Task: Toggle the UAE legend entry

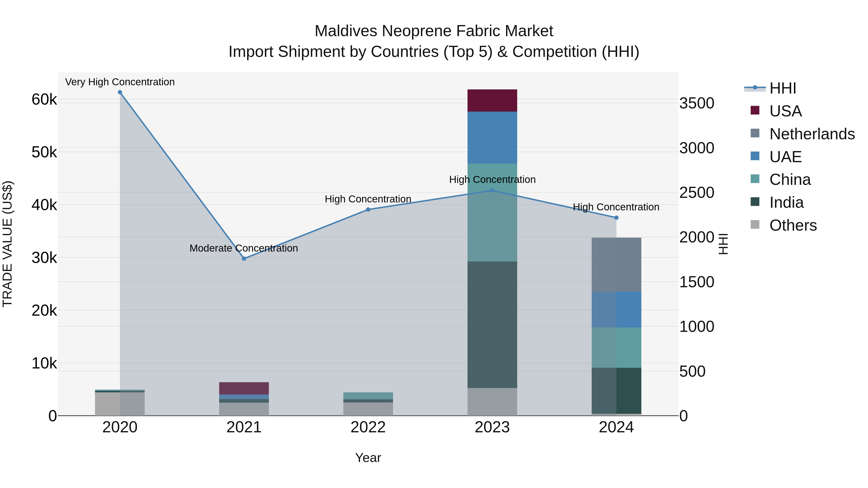Action: click(776, 157)
